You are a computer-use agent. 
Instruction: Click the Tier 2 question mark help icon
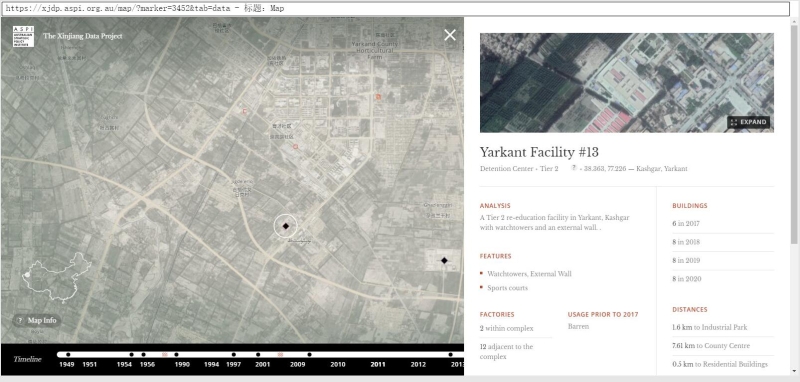click(573, 168)
